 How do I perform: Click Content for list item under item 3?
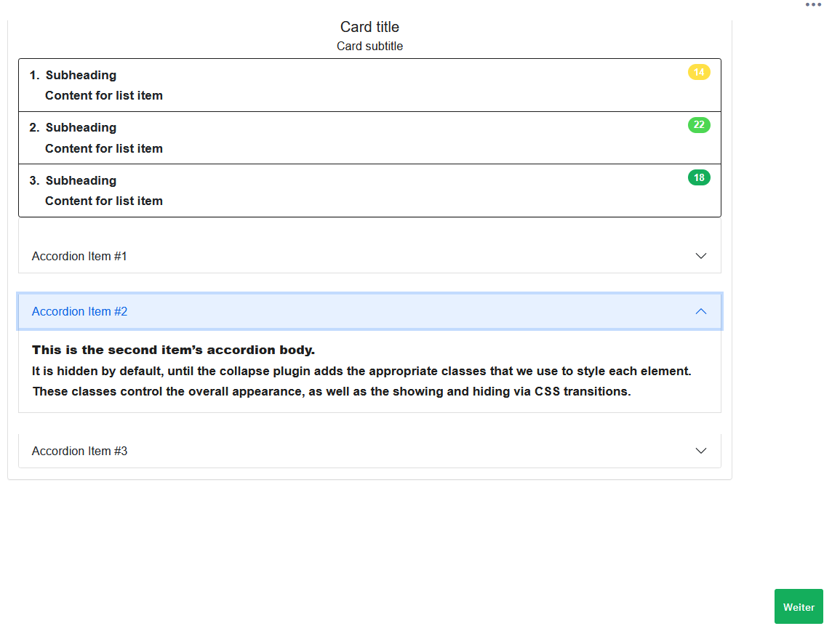pos(104,201)
